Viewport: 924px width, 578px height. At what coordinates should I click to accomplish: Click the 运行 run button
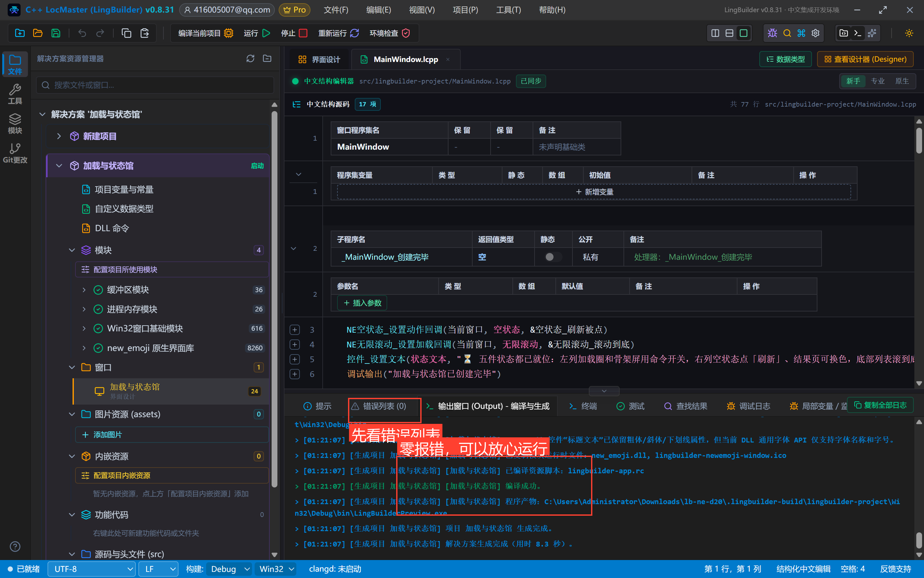click(257, 33)
